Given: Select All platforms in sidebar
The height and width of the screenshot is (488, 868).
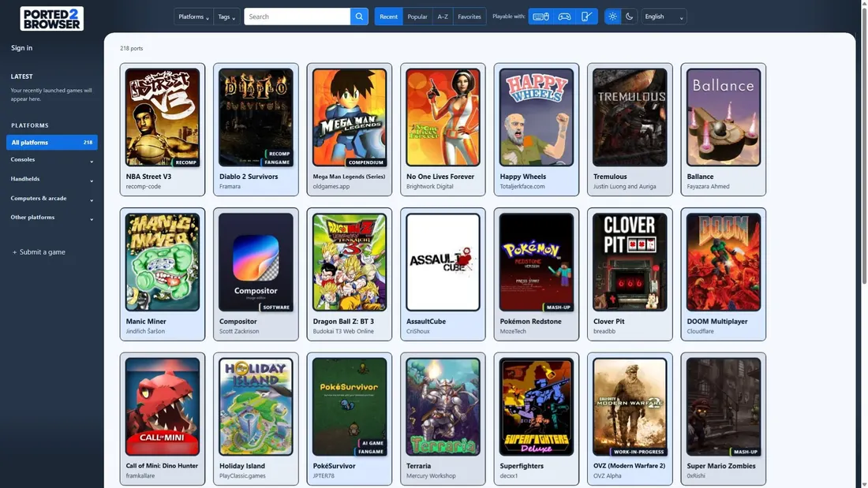Looking at the screenshot, I should point(51,142).
